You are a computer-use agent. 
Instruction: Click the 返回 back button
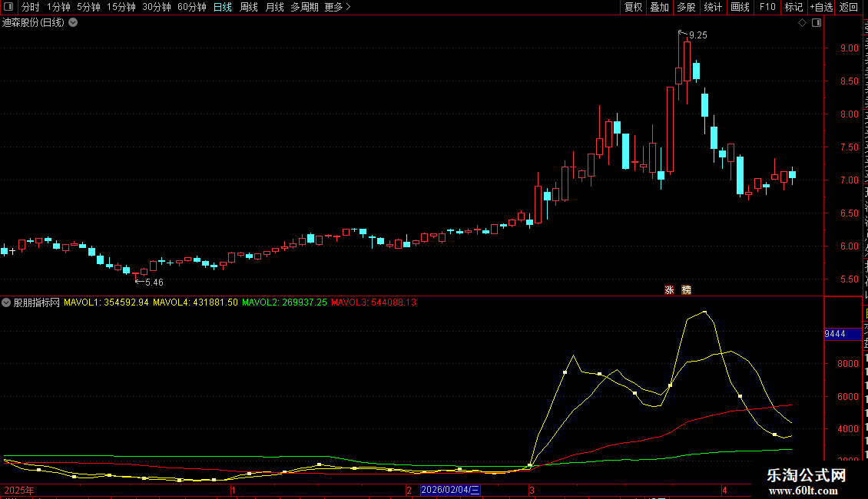coord(849,7)
